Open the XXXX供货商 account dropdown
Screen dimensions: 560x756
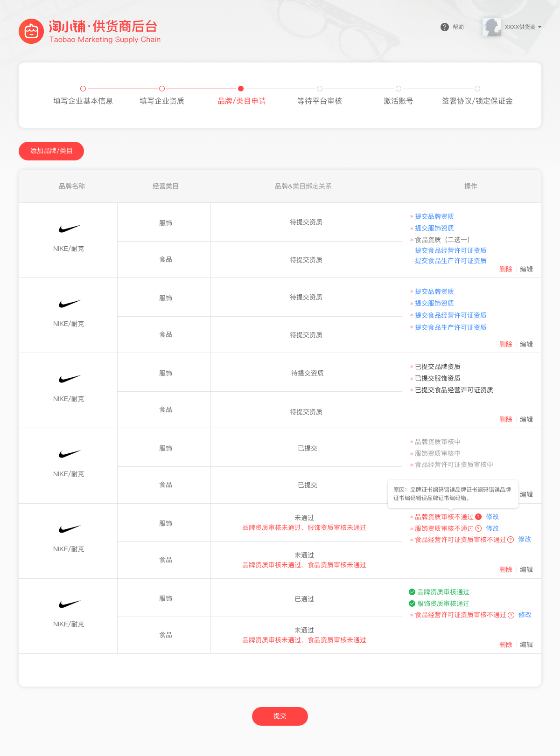[x=523, y=27]
